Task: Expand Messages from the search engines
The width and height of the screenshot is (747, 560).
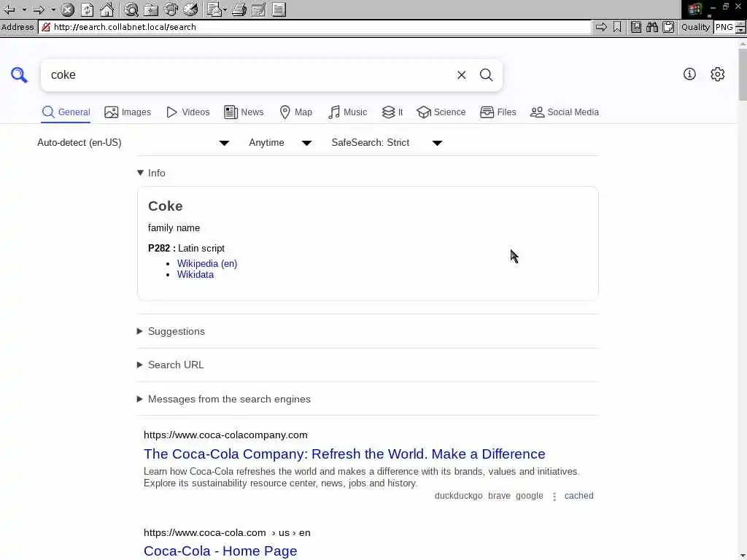Action: coord(224,399)
